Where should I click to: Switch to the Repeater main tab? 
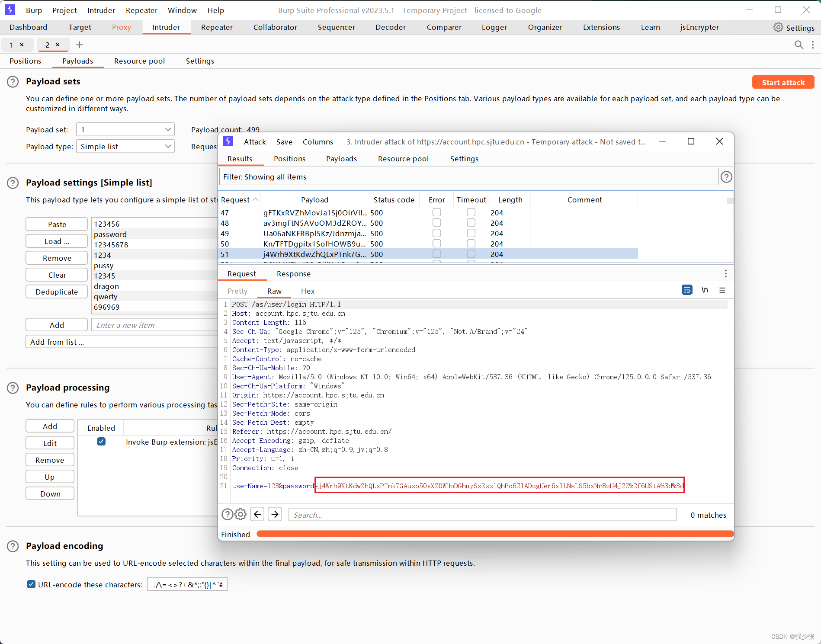pyautogui.click(x=217, y=27)
